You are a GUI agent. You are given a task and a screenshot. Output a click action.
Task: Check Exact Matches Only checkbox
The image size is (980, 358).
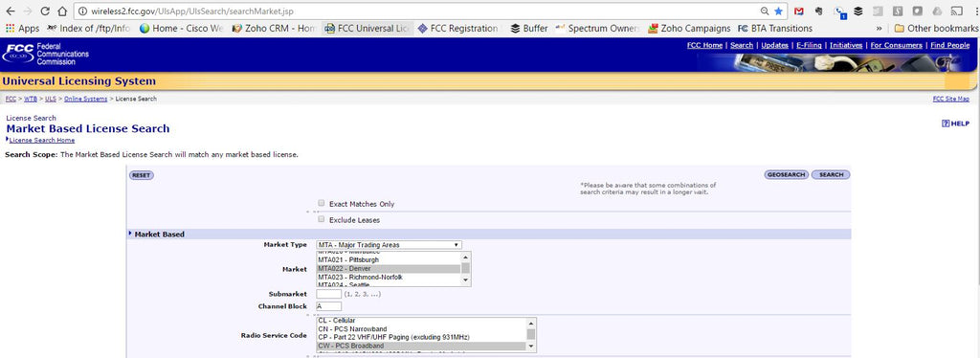click(322, 203)
